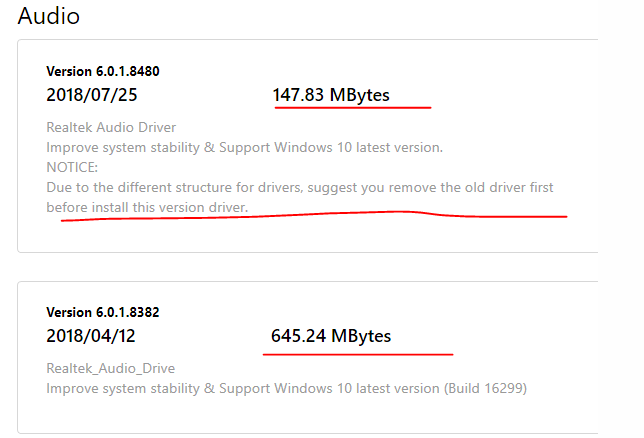Select the Realtek_Audio_Drive description text
The image size is (644, 438).
110,369
